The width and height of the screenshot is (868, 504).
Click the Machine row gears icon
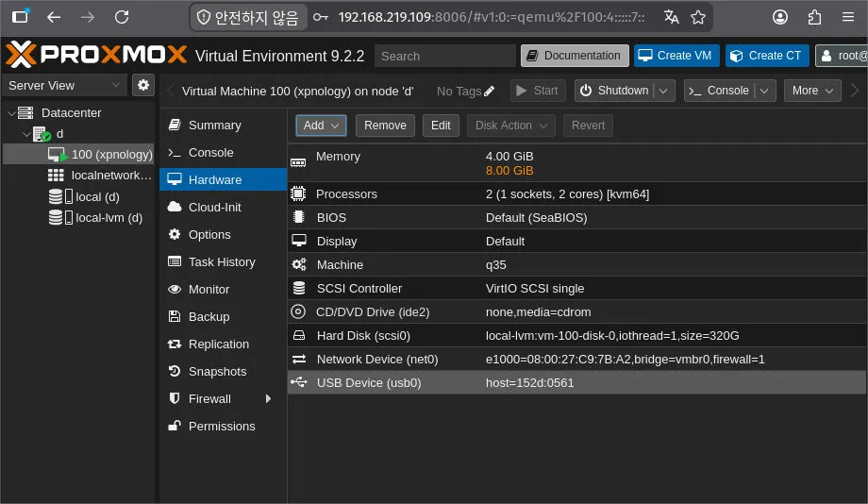click(x=299, y=264)
